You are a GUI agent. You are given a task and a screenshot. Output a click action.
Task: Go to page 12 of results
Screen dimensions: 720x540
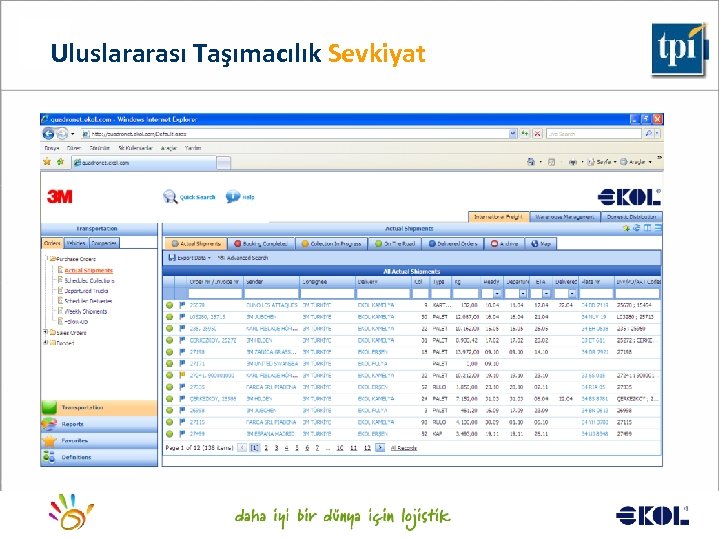click(367, 448)
